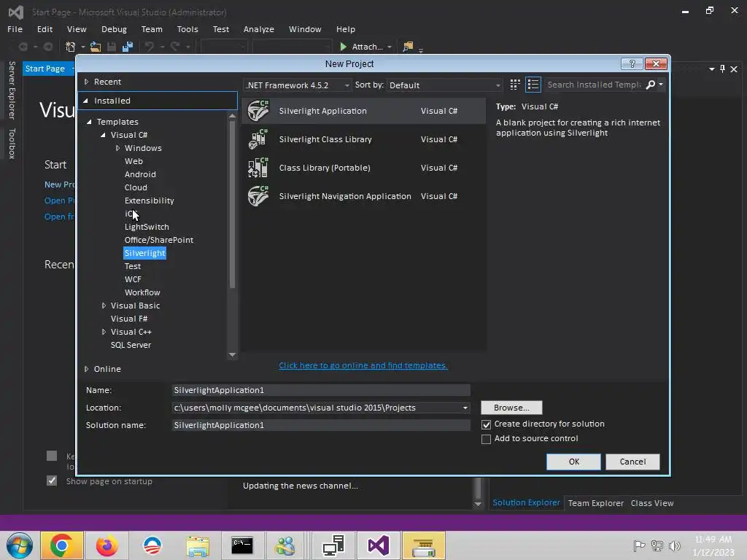Click the go online find templates link
Screen dimensions: 747x560
pyautogui.click(x=363, y=366)
